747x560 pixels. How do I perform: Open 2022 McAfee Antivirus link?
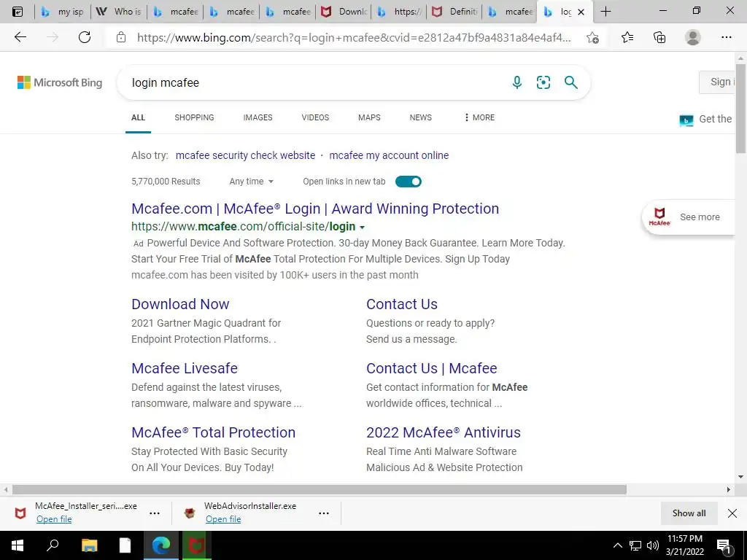pos(444,432)
